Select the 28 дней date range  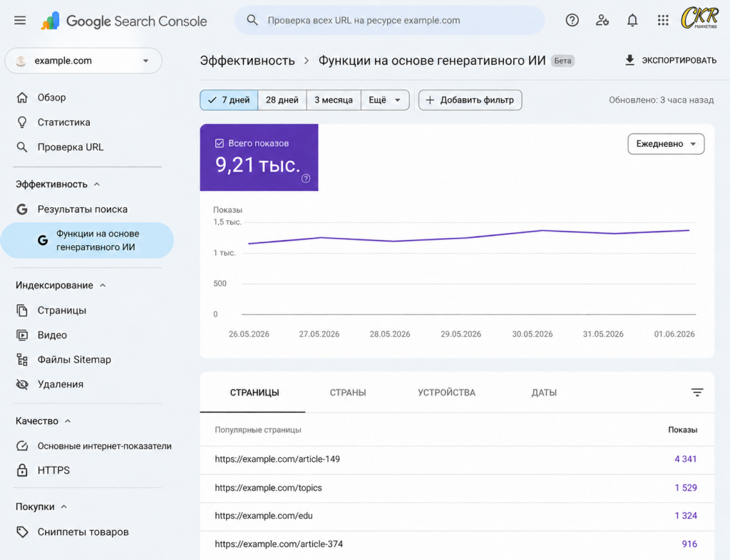point(282,100)
